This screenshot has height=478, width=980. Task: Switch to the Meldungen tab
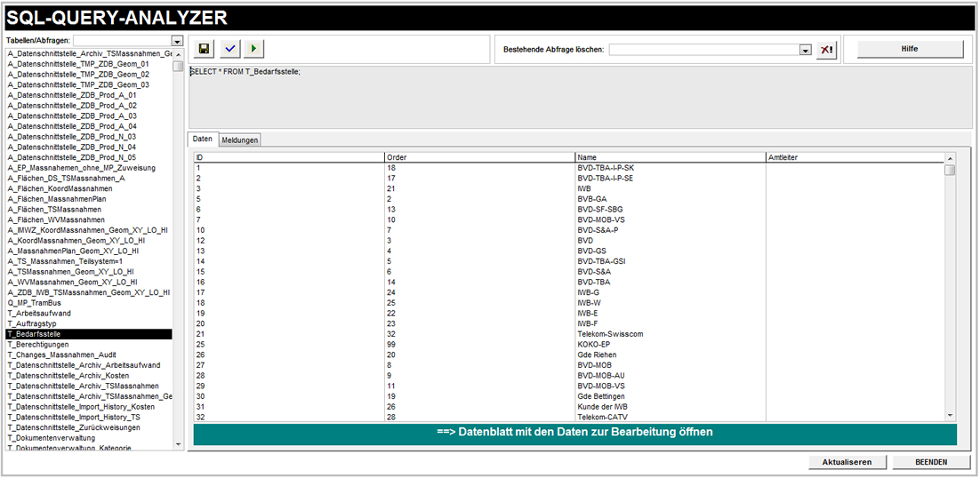(240, 140)
